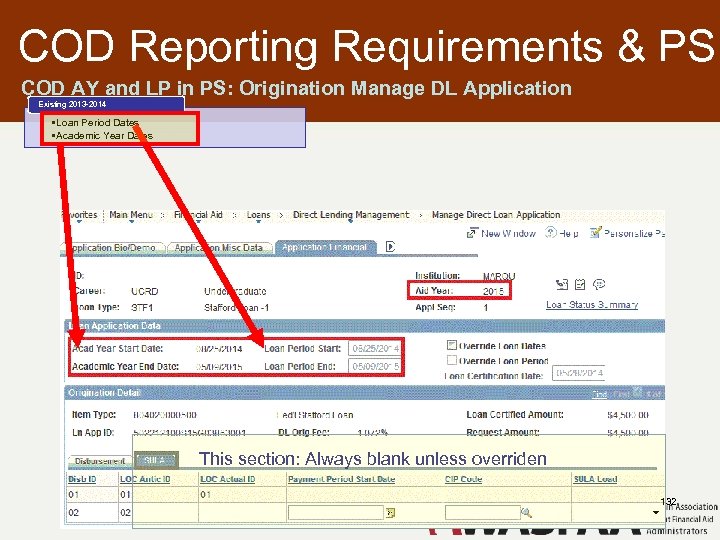
Task: Click the checklist icon above Loan Status Summary
Action: (x=580, y=285)
